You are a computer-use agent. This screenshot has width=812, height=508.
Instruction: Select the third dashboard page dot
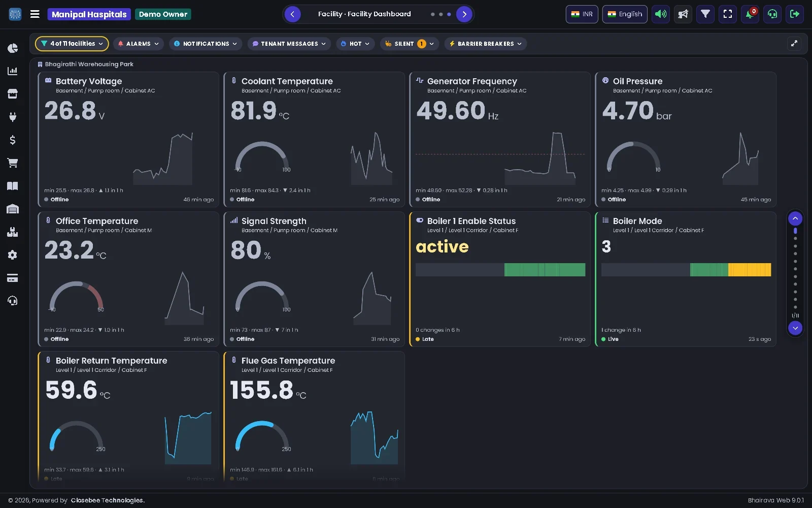click(449, 14)
